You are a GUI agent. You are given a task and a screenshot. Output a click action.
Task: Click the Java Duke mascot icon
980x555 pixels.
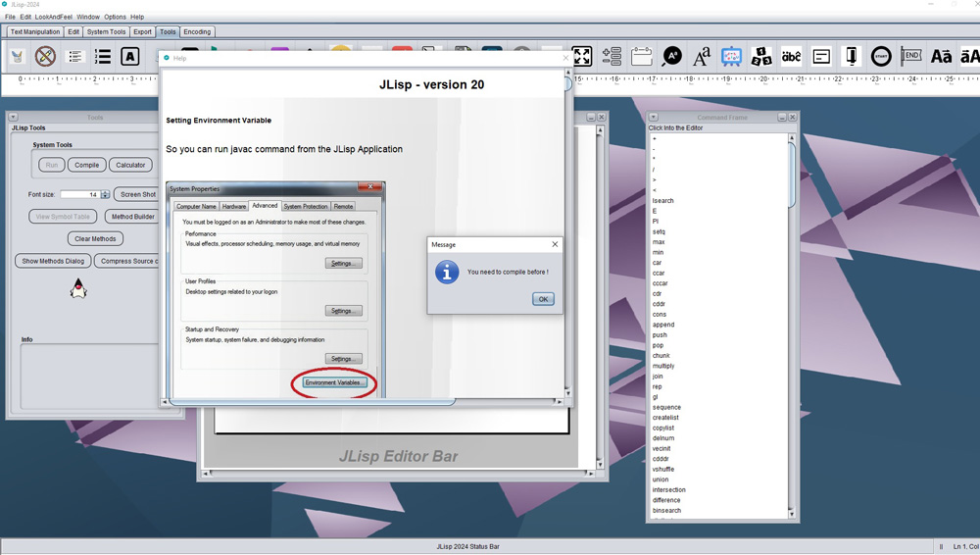[x=78, y=288]
